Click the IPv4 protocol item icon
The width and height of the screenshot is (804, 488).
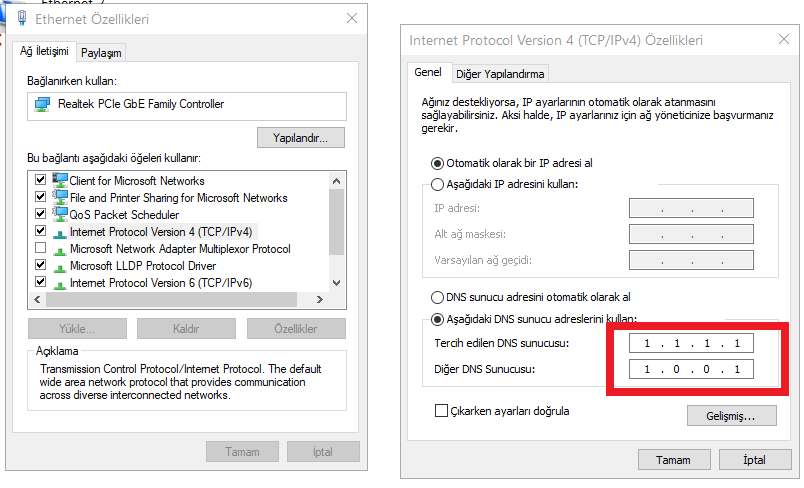[60, 232]
